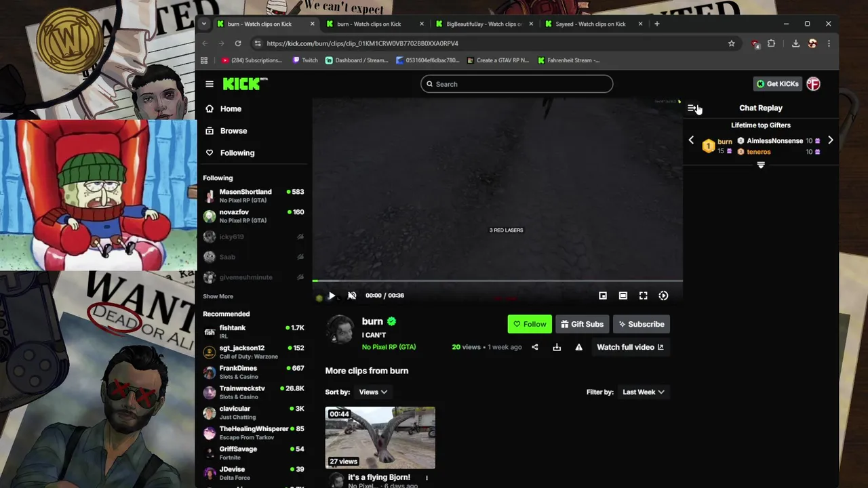Click the browser address bar URL
Viewport: 868px width, 488px height.
coord(362,43)
